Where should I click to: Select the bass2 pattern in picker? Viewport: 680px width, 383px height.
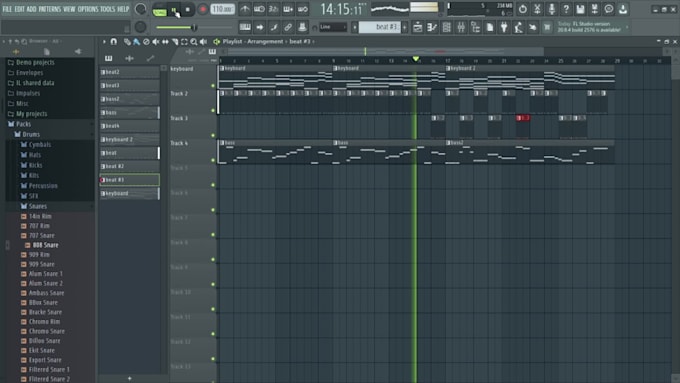coord(130,99)
